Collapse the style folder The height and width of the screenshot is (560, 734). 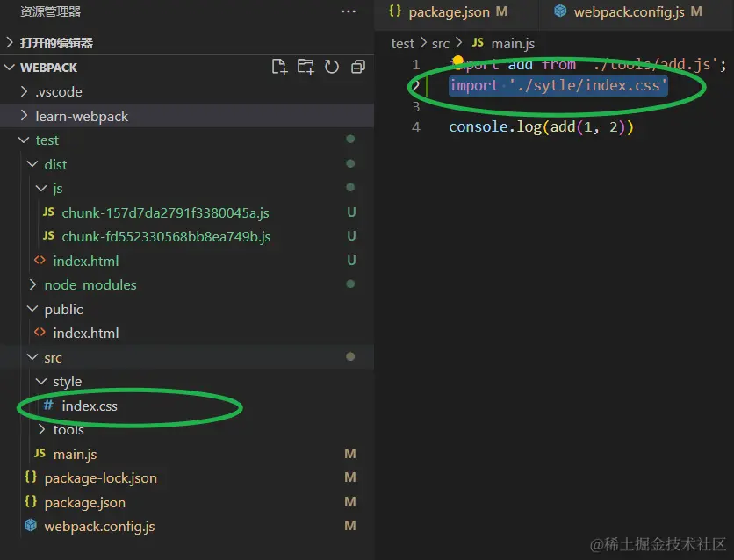point(41,381)
